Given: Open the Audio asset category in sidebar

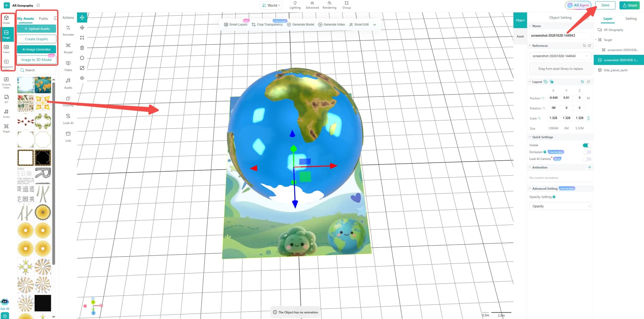Looking at the screenshot, I should click(x=6, y=114).
